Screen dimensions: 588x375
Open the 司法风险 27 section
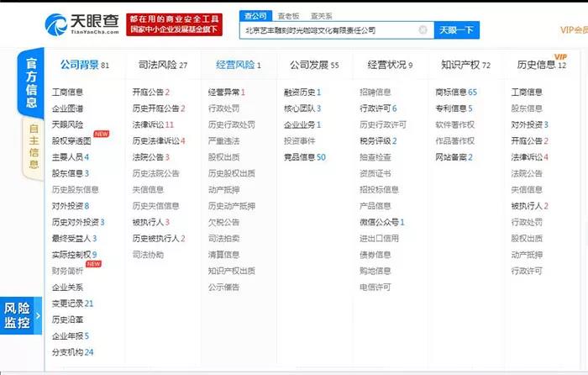click(163, 65)
